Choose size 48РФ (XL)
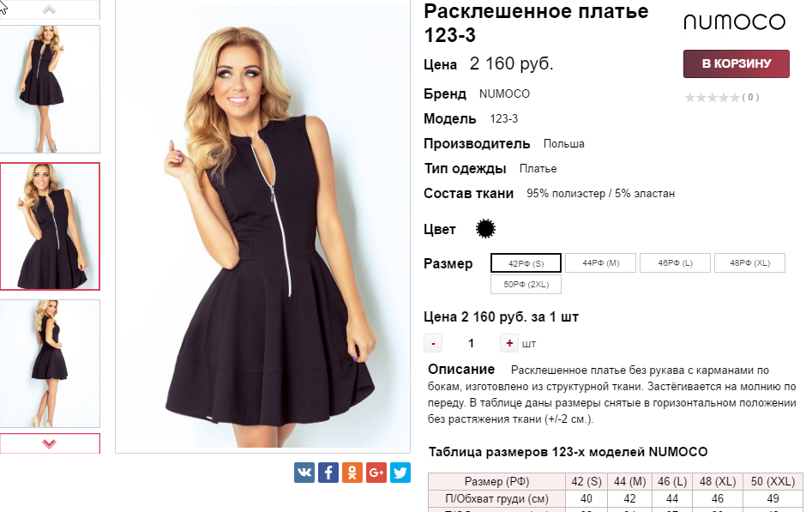This screenshot has width=812, height=512. pos(750,262)
